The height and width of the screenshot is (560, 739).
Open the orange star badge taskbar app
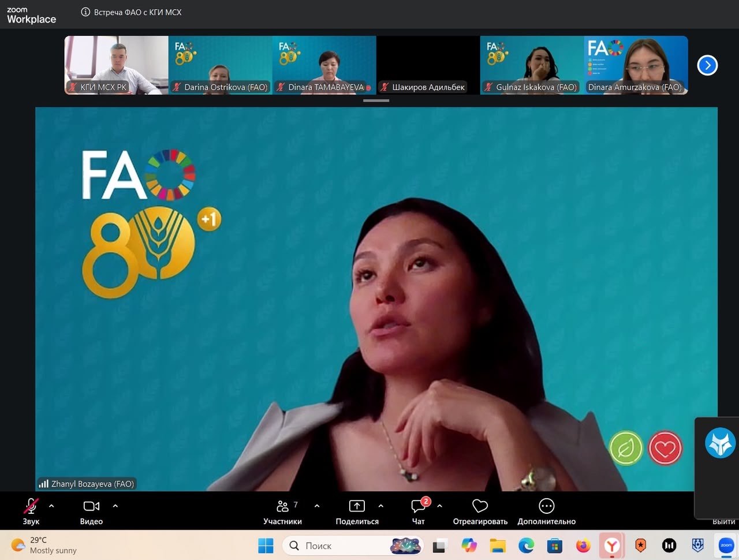pyautogui.click(x=640, y=546)
